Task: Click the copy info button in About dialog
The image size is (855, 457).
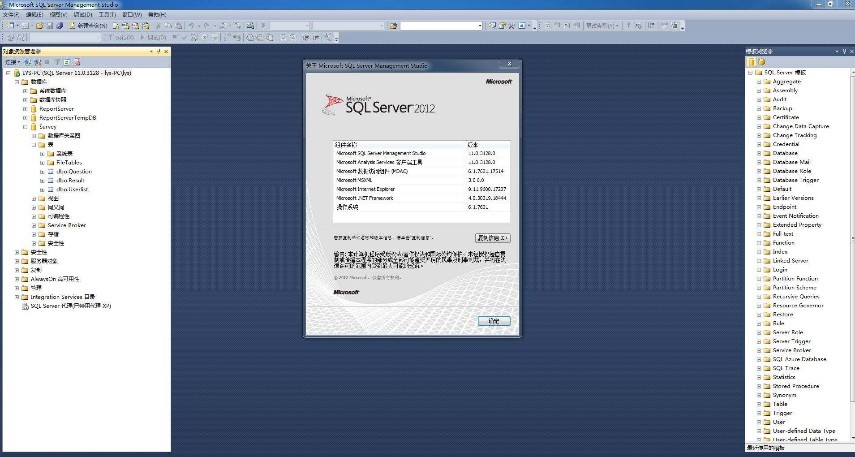Action: point(493,238)
